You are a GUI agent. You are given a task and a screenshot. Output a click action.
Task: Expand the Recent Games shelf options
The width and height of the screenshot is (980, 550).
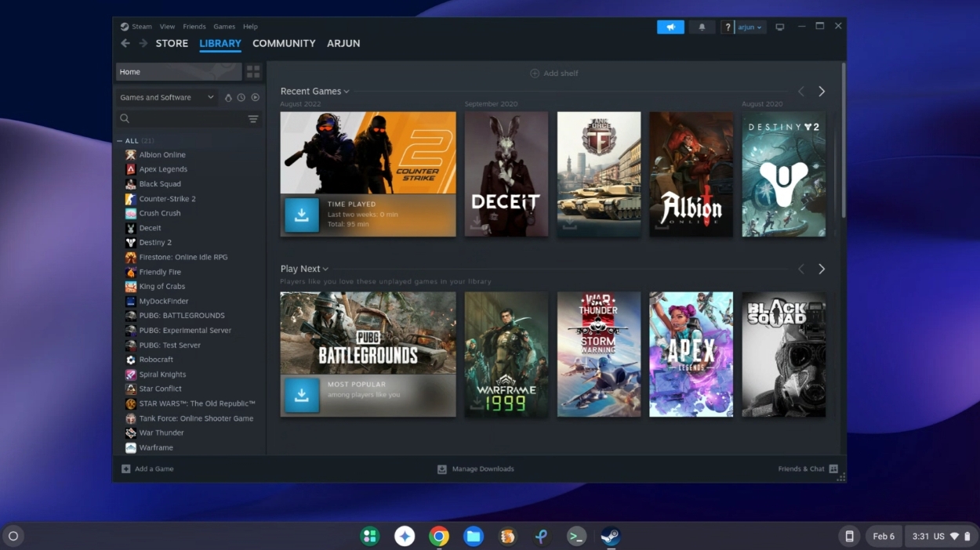347,92
